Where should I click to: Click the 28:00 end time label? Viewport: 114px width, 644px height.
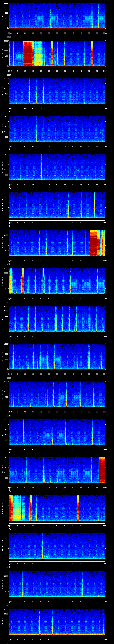coord(105,223)
